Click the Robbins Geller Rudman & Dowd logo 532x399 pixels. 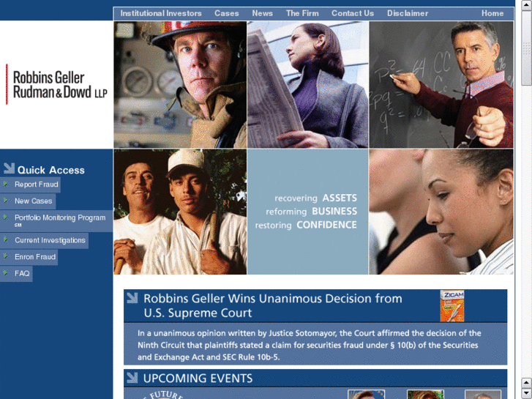tap(56, 84)
